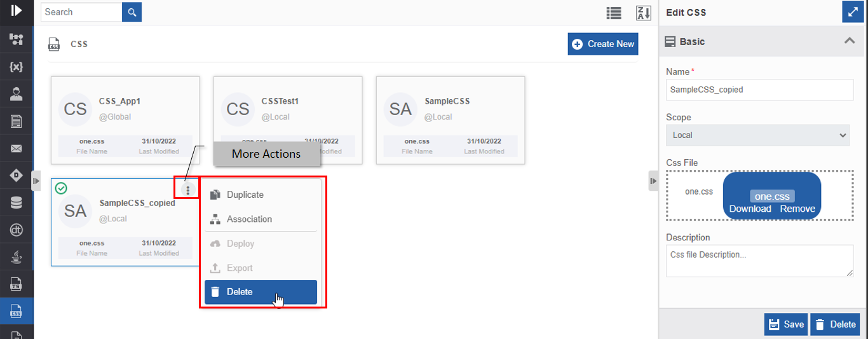Click Delete button in Edit CSS panel
868x339 pixels.
click(x=835, y=324)
